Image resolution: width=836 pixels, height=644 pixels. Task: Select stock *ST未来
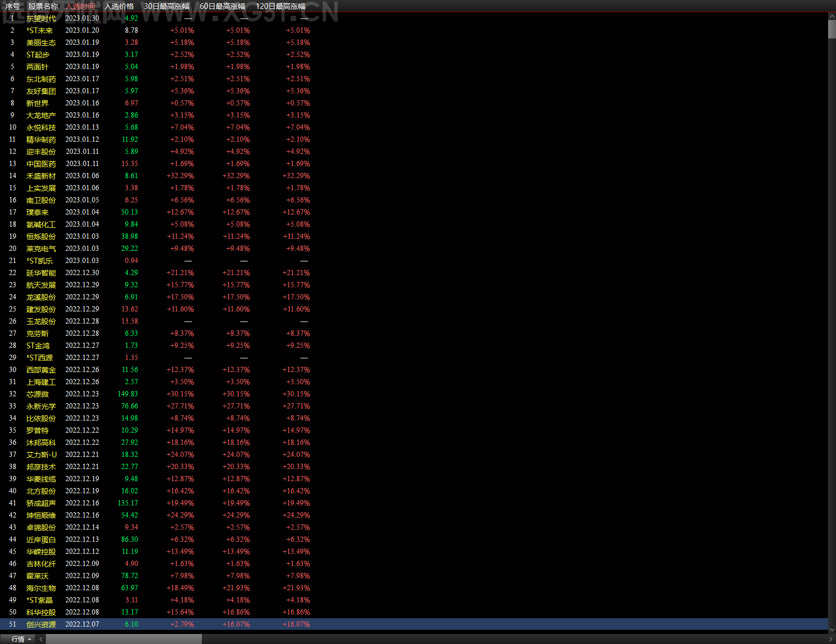pos(40,31)
